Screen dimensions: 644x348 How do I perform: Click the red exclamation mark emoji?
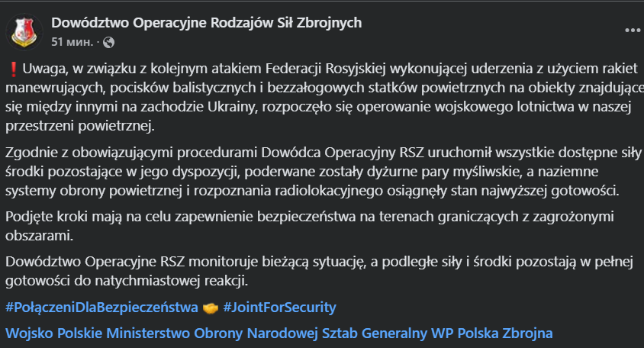[x=11, y=68]
